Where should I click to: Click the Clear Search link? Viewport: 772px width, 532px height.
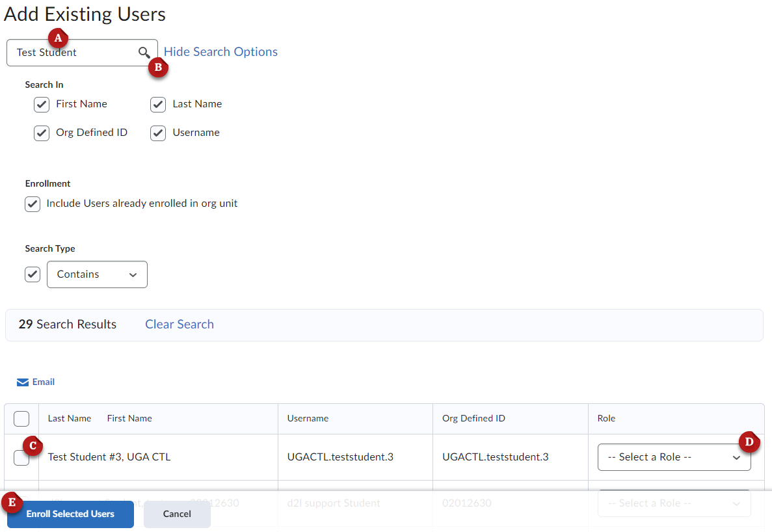(180, 325)
